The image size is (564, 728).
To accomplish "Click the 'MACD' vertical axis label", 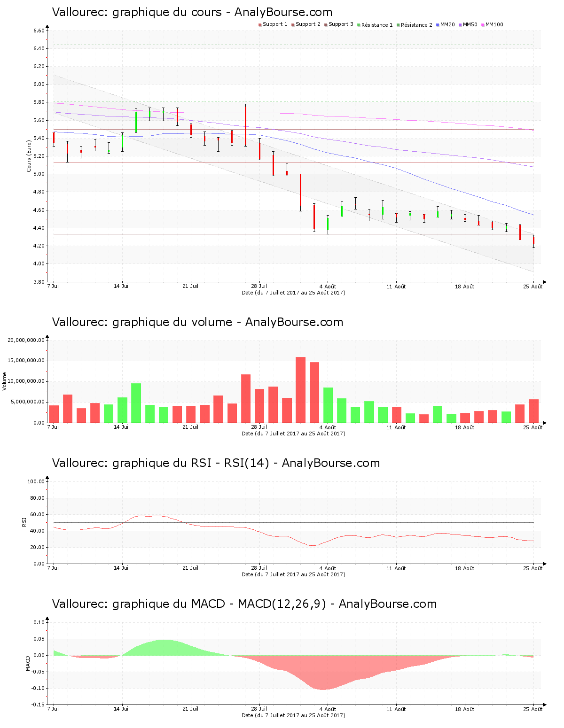I will [x=28, y=663].
